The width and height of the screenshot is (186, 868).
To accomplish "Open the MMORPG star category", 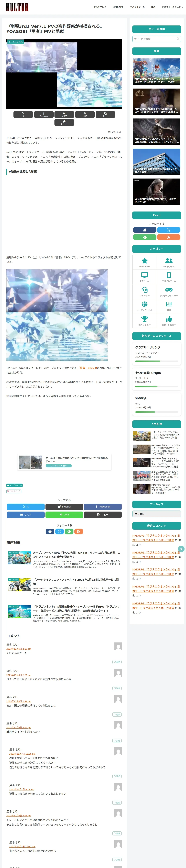I will pos(144,262).
